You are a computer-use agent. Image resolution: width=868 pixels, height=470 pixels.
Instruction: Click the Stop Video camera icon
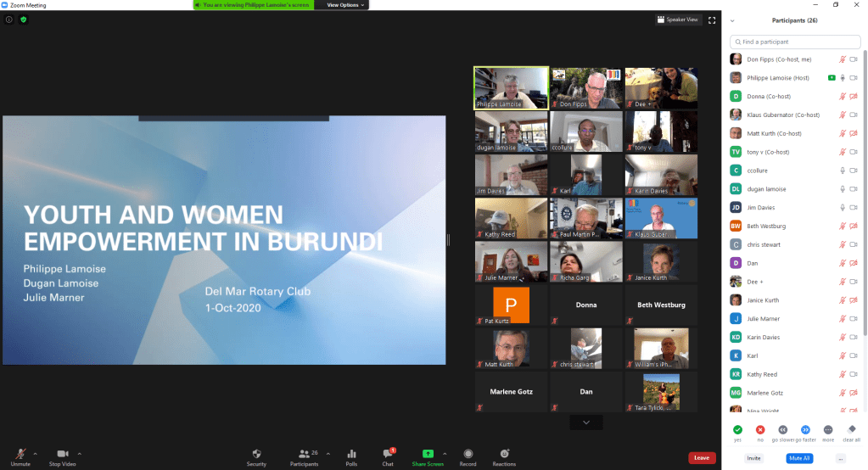tap(62, 454)
